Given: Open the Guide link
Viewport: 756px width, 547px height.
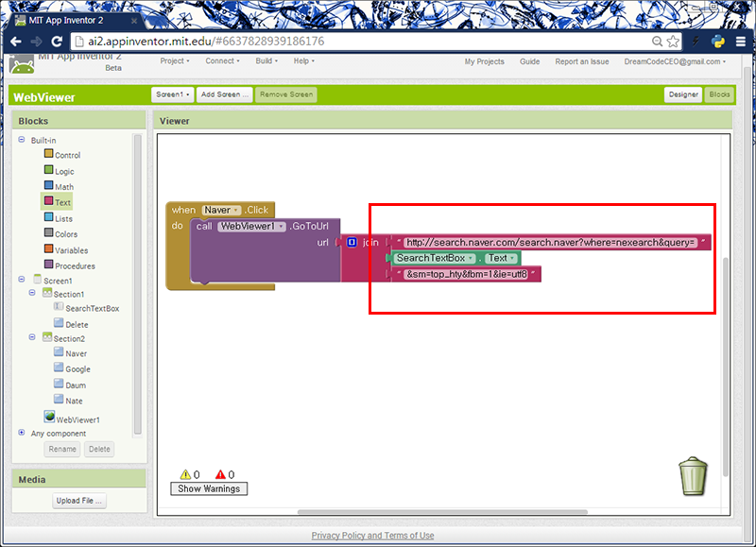Looking at the screenshot, I should click(529, 61).
